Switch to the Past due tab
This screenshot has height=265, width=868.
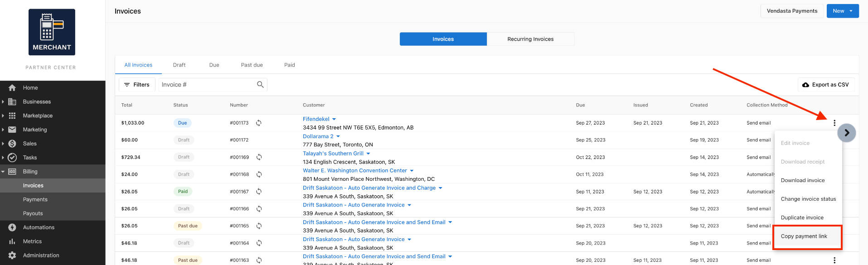252,65
